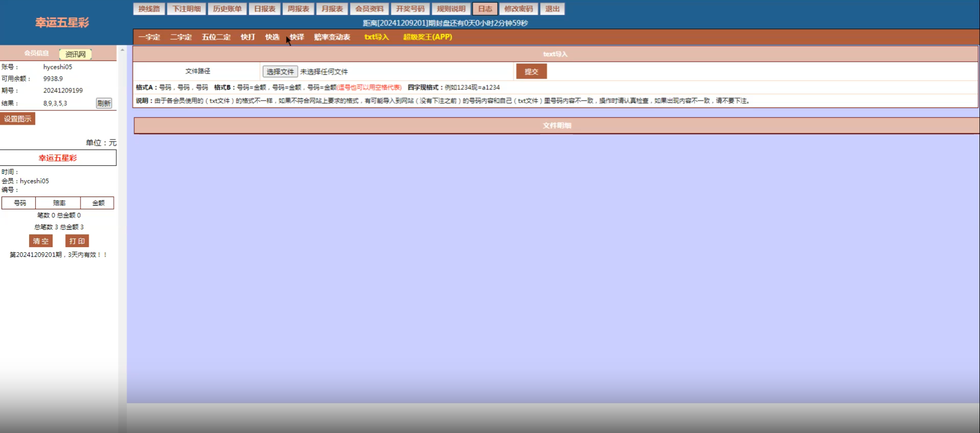Viewport: 980px width, 433px height.
Task: Submit the file with 提交 button
Action: [531, 71]
